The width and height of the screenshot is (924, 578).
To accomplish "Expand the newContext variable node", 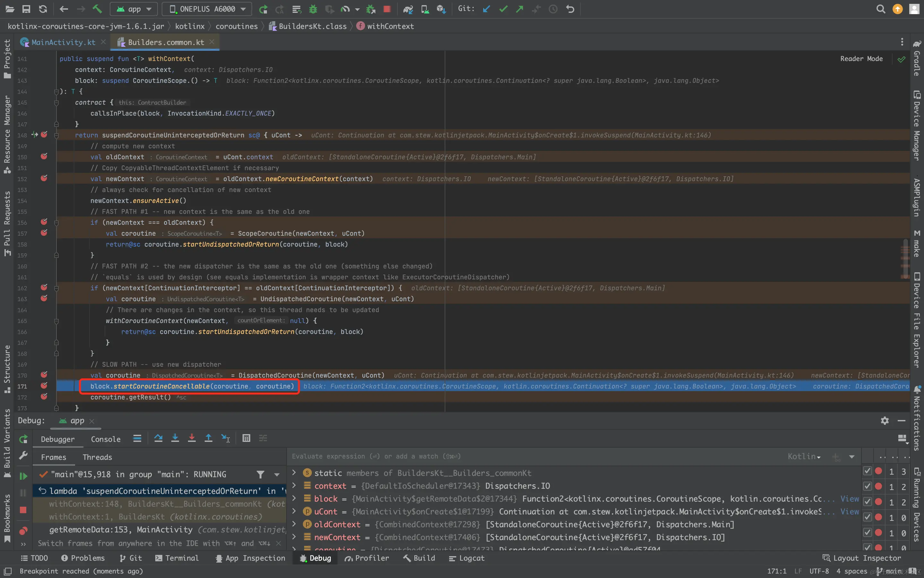I will pyautogui.click(x=294, y=537).
